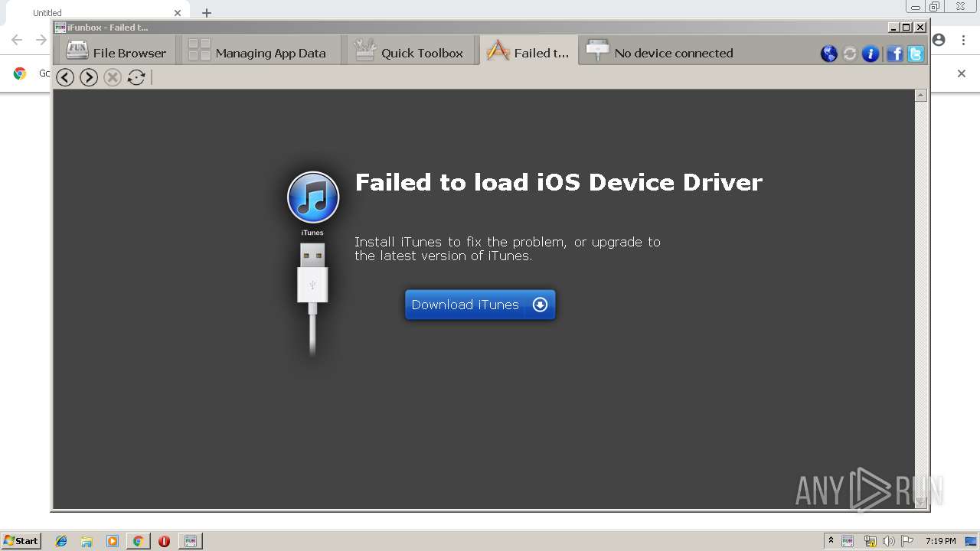Go forward with the right arrow icon
This screenshot has width=980, height=551.
pyautogui.click(x=89, y=77)
